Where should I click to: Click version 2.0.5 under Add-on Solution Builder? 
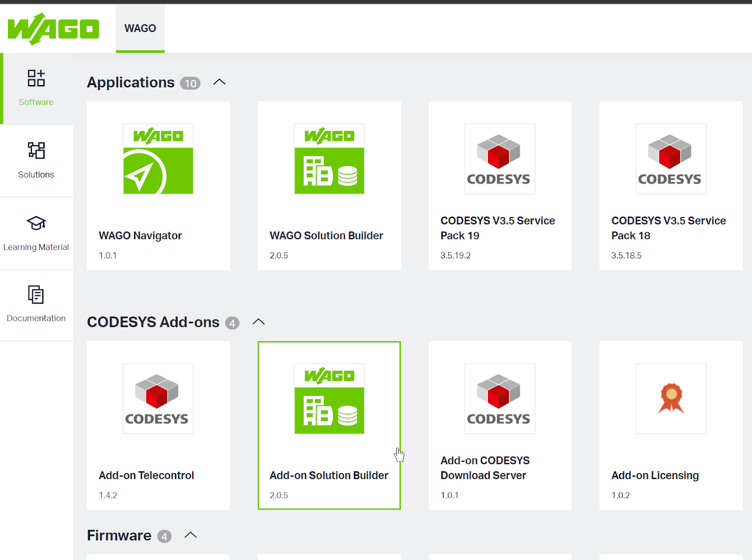279,495
